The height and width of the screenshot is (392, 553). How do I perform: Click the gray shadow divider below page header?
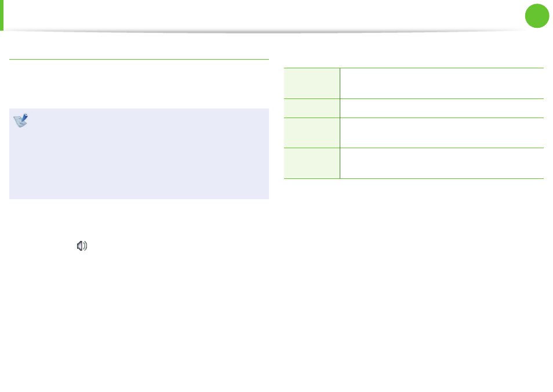tap(268, 31)
